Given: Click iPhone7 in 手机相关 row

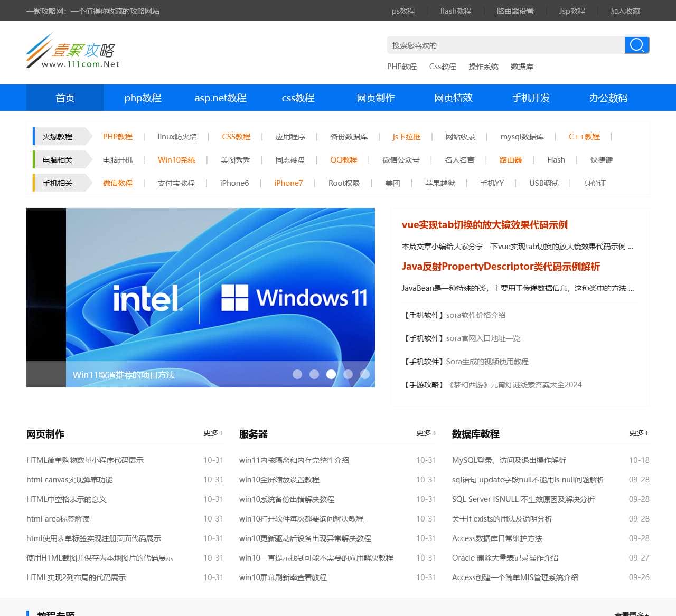Looking at the screenshot, I should click(288, 183).
